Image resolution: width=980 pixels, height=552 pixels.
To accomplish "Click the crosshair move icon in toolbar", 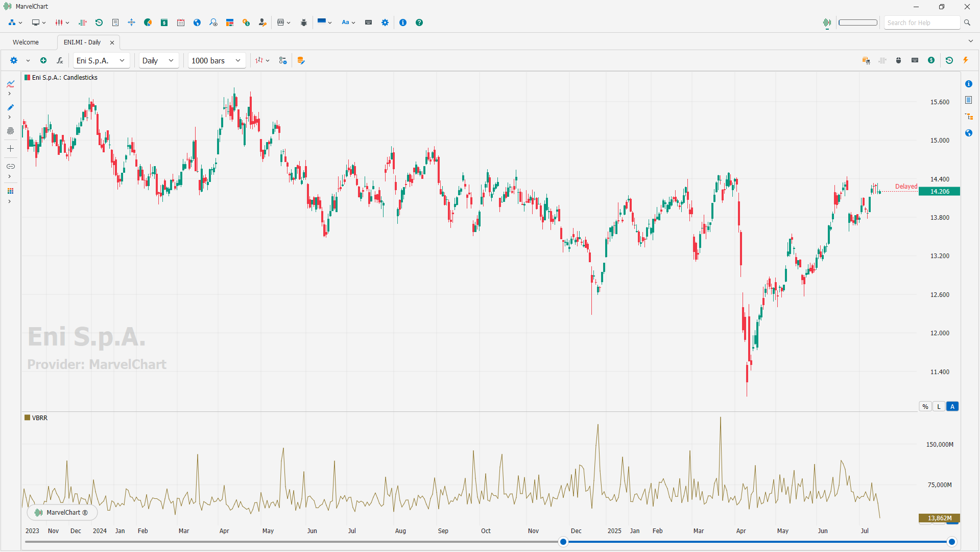I will 132,22.
